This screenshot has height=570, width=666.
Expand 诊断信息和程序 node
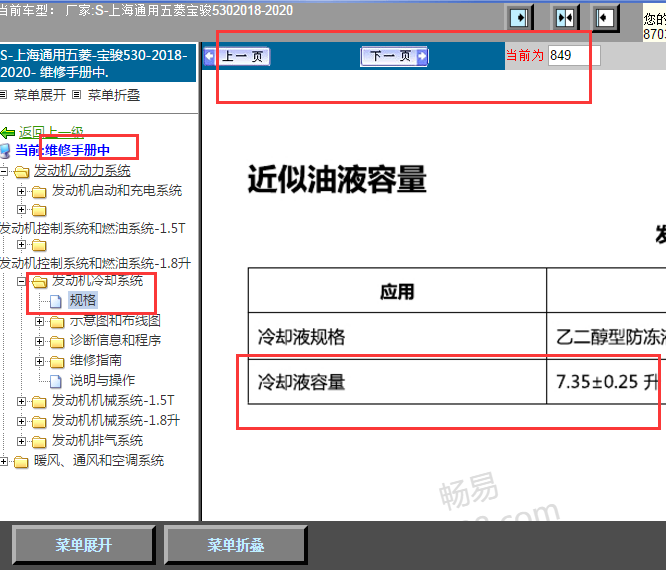point(39,341)
